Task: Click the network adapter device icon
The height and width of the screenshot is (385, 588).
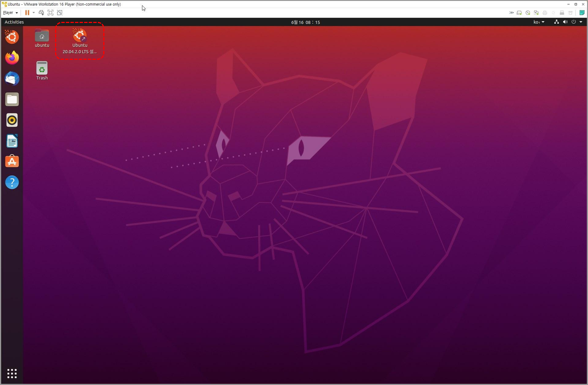Action: point(536,13)
